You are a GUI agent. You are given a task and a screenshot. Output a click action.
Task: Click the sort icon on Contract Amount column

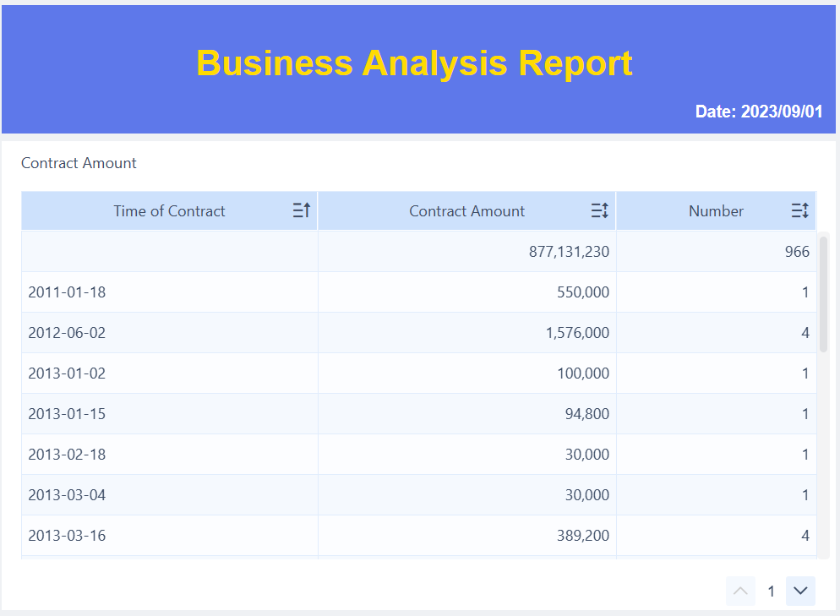point(600,210)
